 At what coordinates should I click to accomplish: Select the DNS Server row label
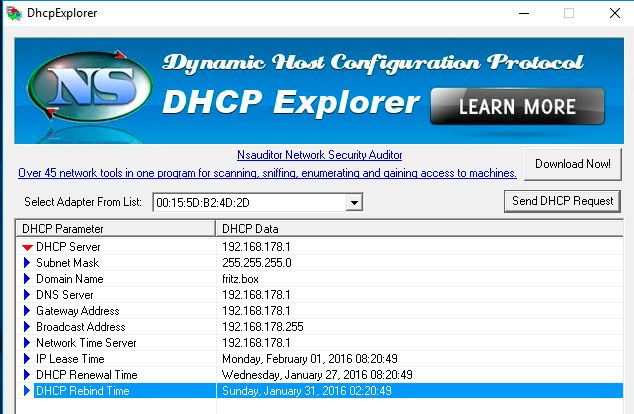(x=65, y=295)
